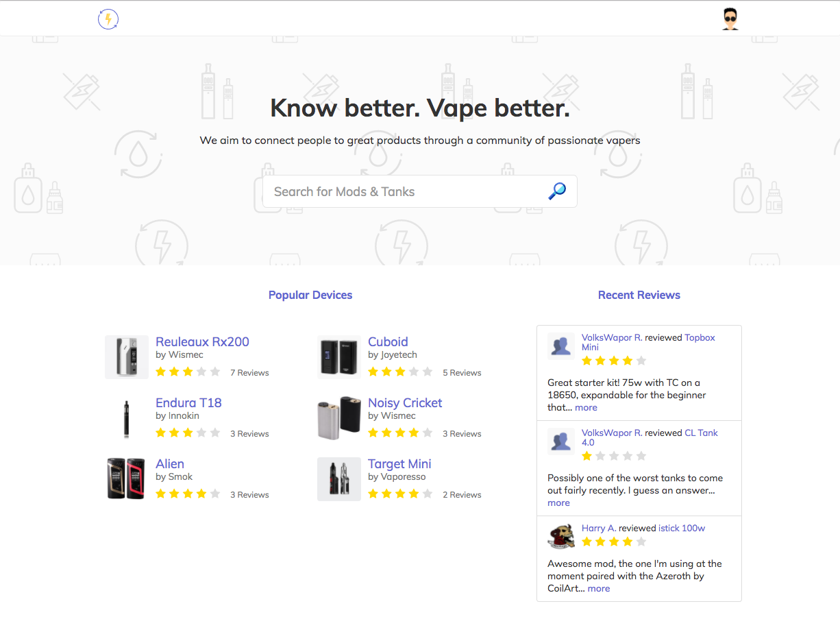840x617 pixels.
Task: Select the Cuboid product thumbnail
Action: click(x=338, y=356)
